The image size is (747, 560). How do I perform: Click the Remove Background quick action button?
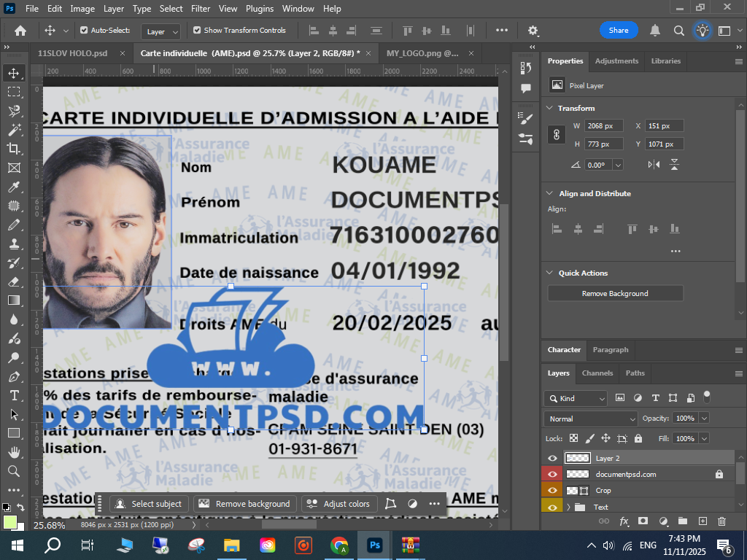coord(615,293)
